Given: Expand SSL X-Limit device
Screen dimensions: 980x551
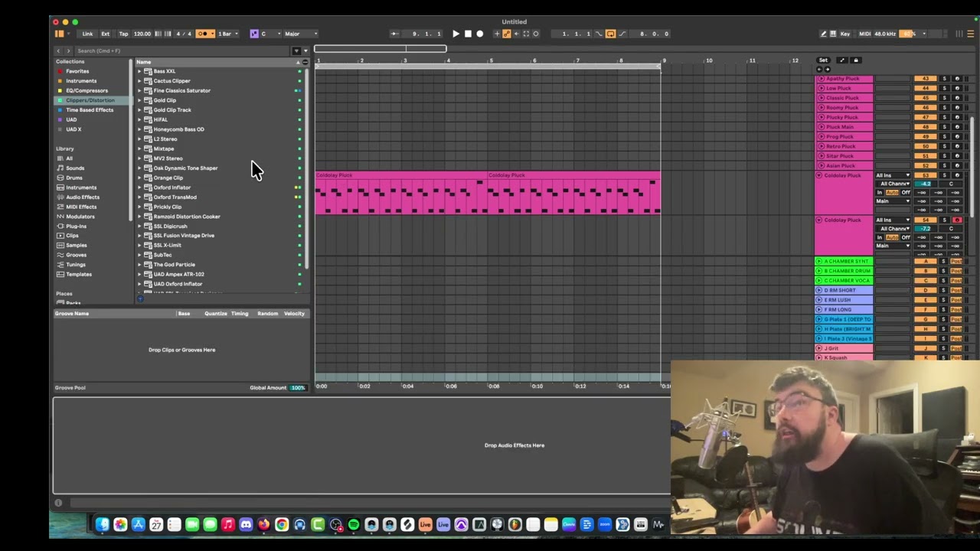Looking at the screenshot, I should [x=139, y=245].
